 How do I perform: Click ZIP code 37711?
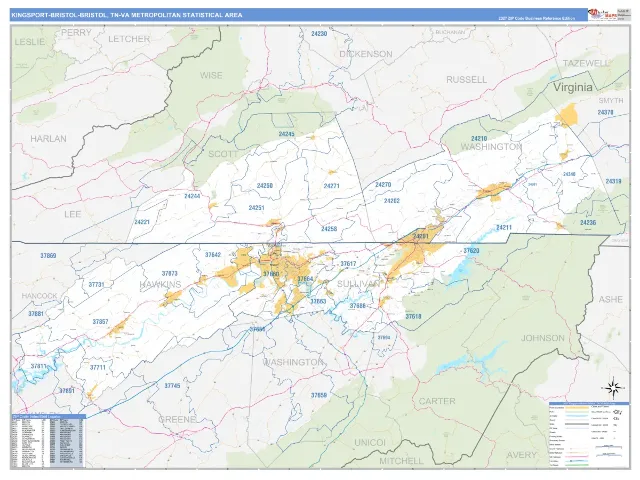click(x=98, y=367)
